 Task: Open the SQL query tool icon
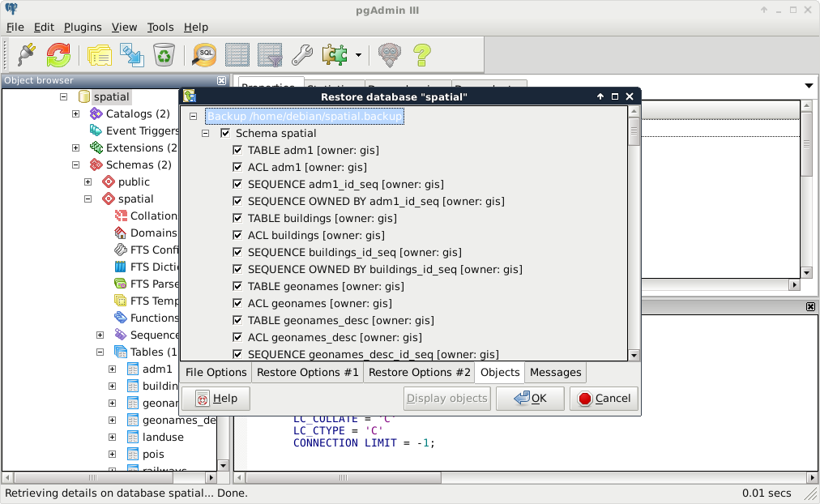203,55
